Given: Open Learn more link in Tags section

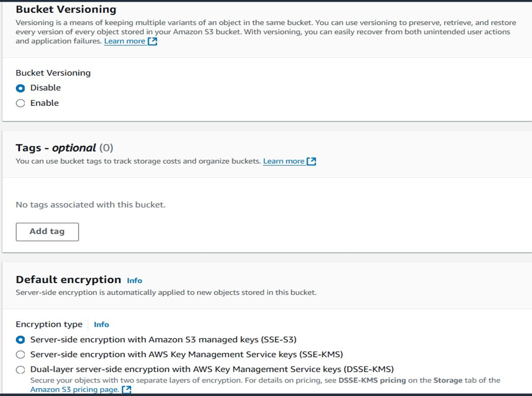Looking at the screenshot, I should click(284, 161).
